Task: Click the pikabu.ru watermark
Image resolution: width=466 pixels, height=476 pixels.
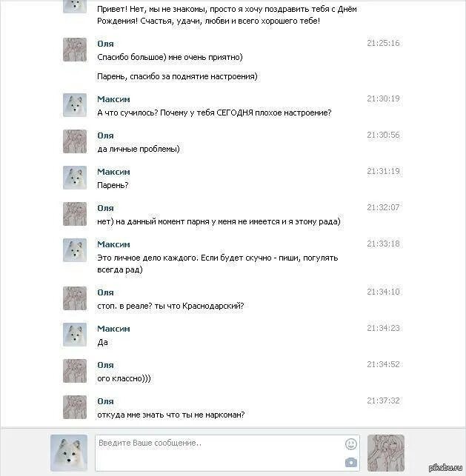Action: pyautogui.click(x=445, y=468)
